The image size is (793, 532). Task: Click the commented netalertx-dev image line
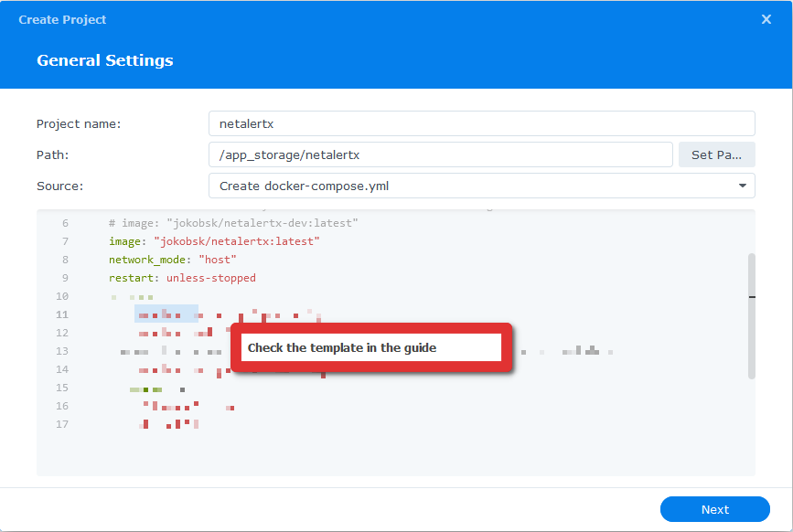coord(232,223)
